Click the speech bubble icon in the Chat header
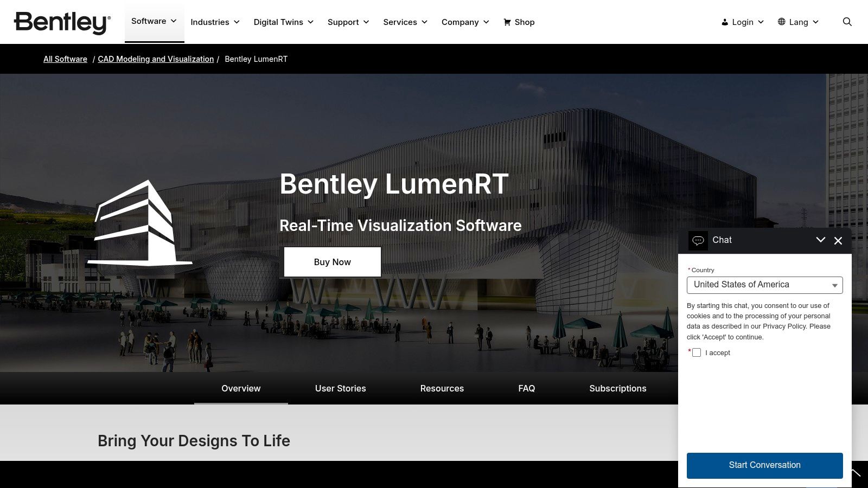This screenshot has height=488, width=868. (x=698, y=240)
